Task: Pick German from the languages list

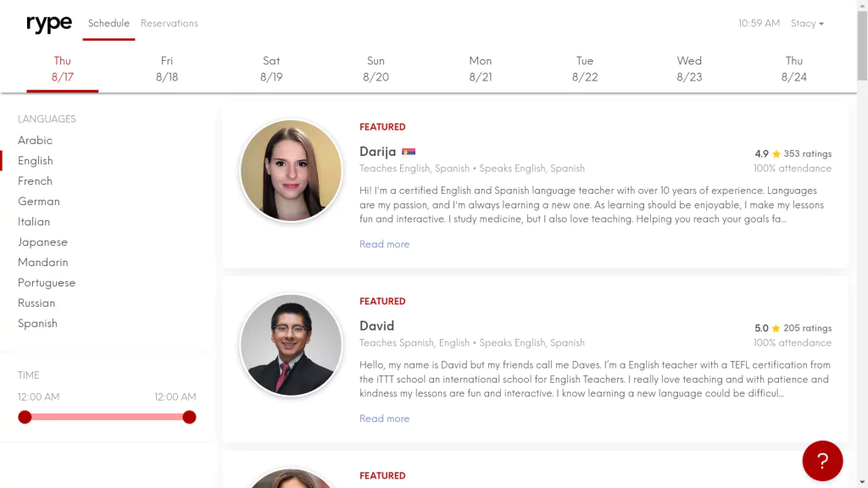Action: [x=39, y=202]
